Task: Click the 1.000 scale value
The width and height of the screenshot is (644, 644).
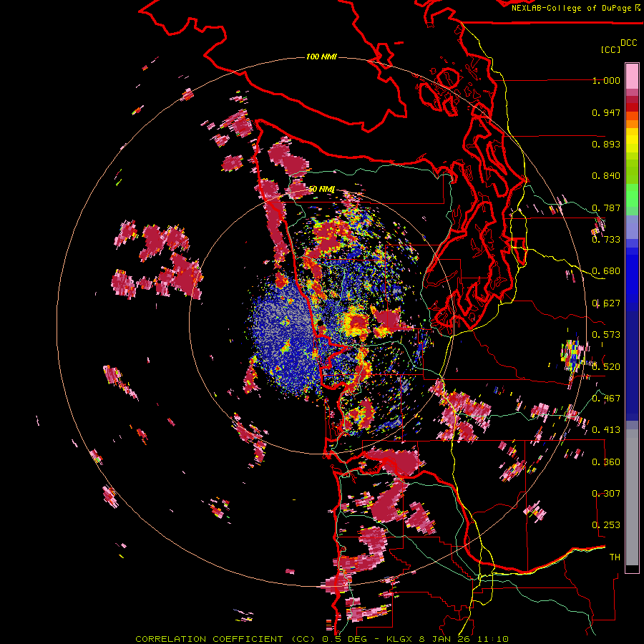Action: pyautogui.click(x=606, y=80)
